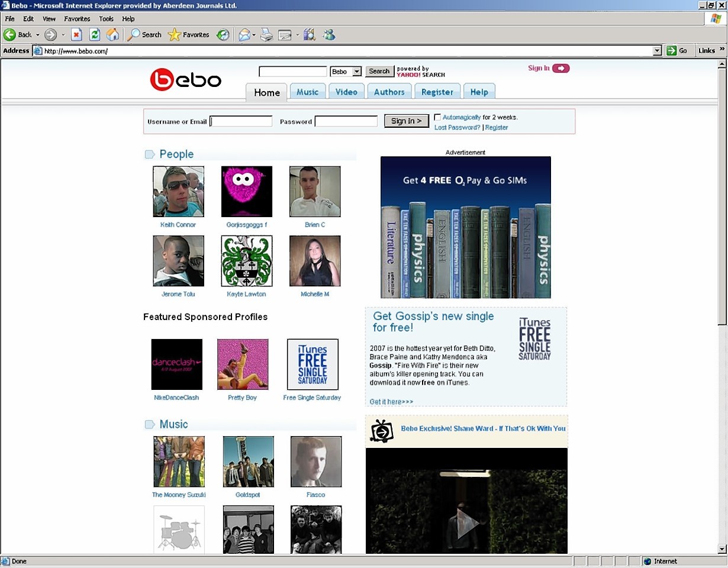The image size is (728, 568).
Task: Open the Goldspot band thumbnail
Action: click(x=249, y=461)
